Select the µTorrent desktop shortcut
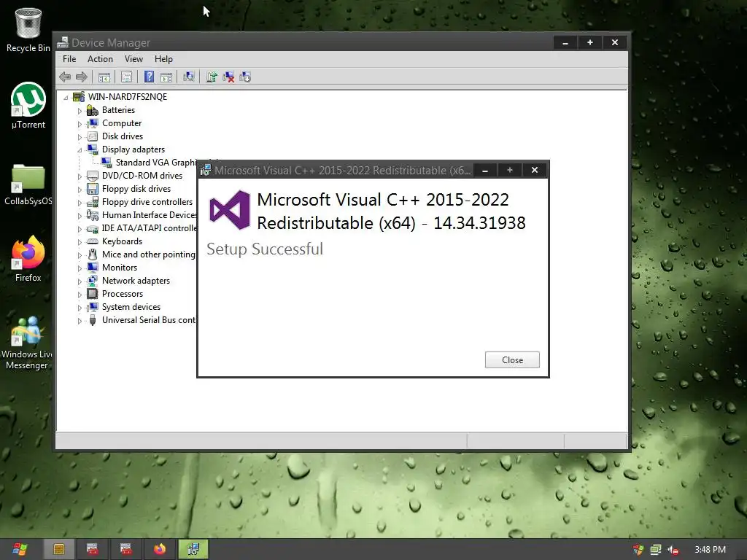Image resolution: width=747 pixels, height=560 pixels. (28, 106)
